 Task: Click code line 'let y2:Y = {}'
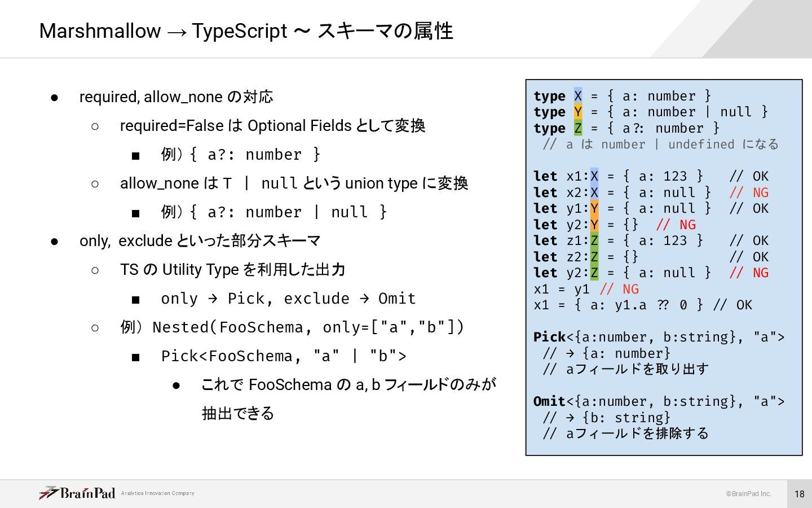(x=586, y=225)
